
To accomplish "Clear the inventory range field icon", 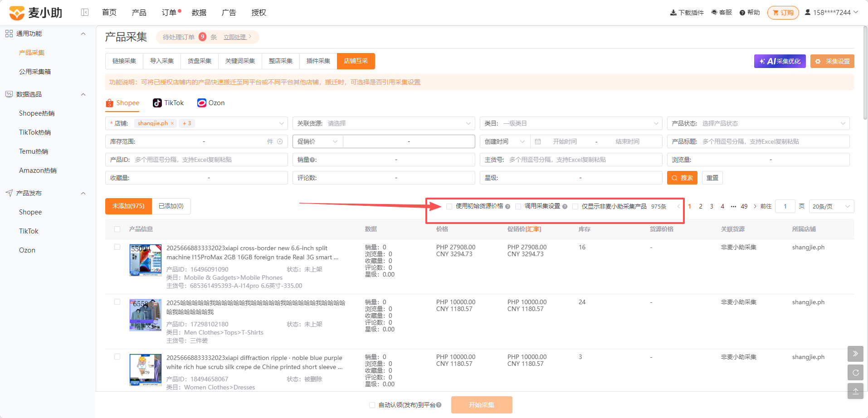I will (x=280, y=141).
